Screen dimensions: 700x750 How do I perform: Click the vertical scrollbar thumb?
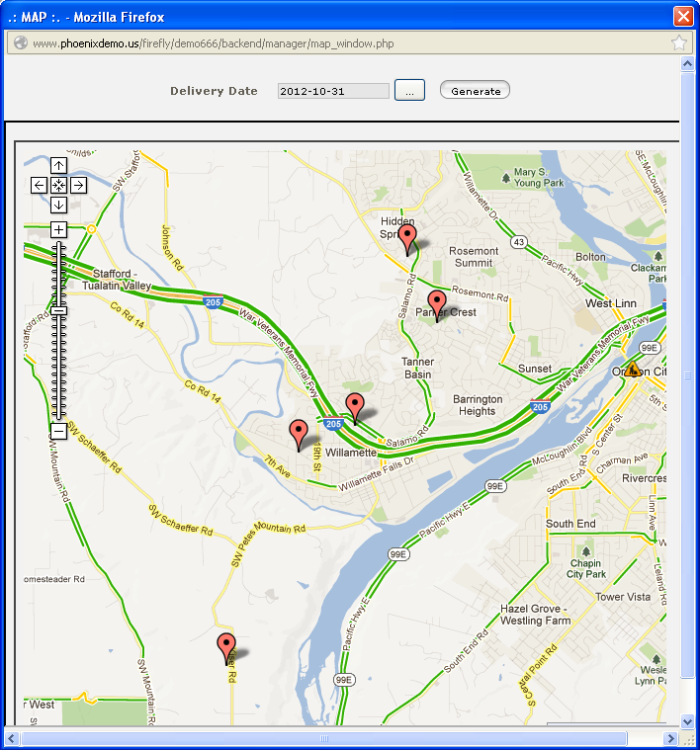(687, 375)
